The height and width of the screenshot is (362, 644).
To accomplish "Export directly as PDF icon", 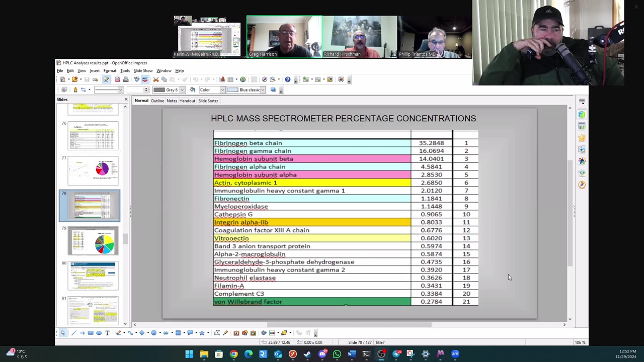I will (117, 79).
